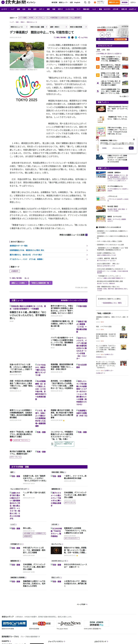Open the 拉致問題風化させぬ related row chevron

click(87, 250)
